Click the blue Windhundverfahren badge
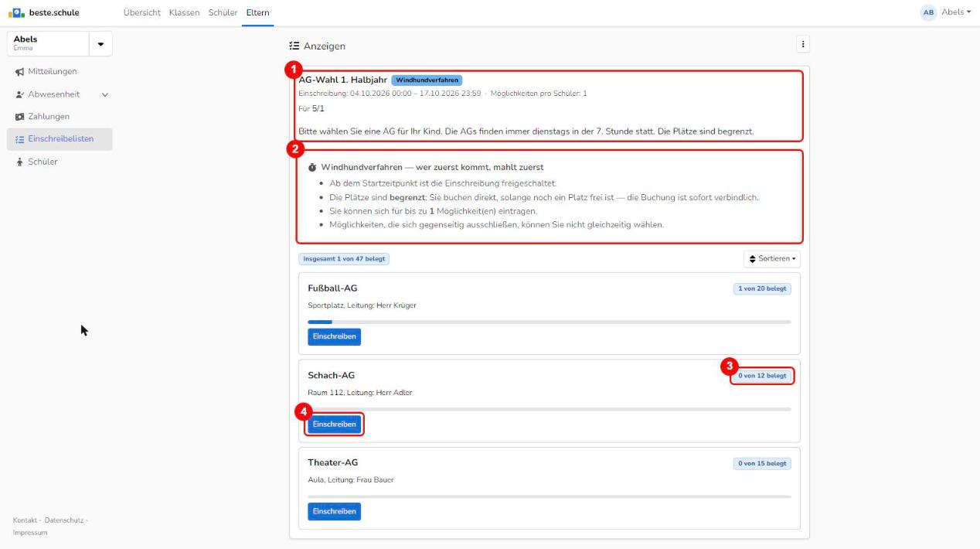The image size is (980, 549). coord(427,80)
